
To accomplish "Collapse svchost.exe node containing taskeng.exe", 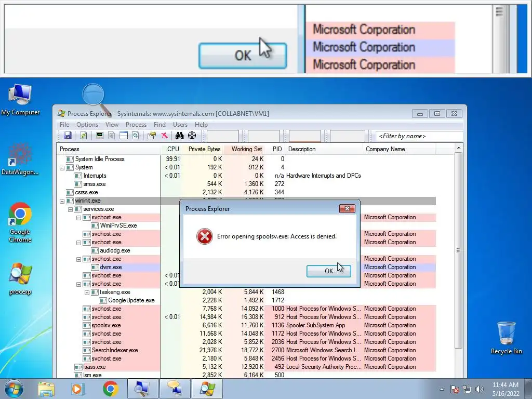I will coord(79,284).
